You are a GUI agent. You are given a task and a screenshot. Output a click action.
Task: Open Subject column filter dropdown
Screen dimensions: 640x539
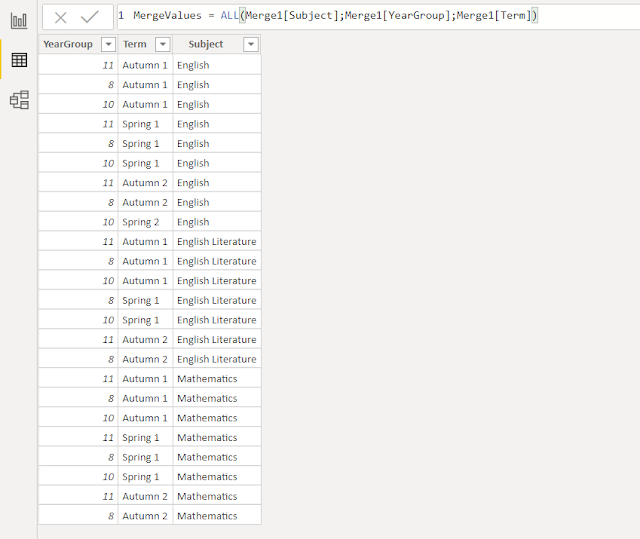pyautogui.click(x=251, y=44)
